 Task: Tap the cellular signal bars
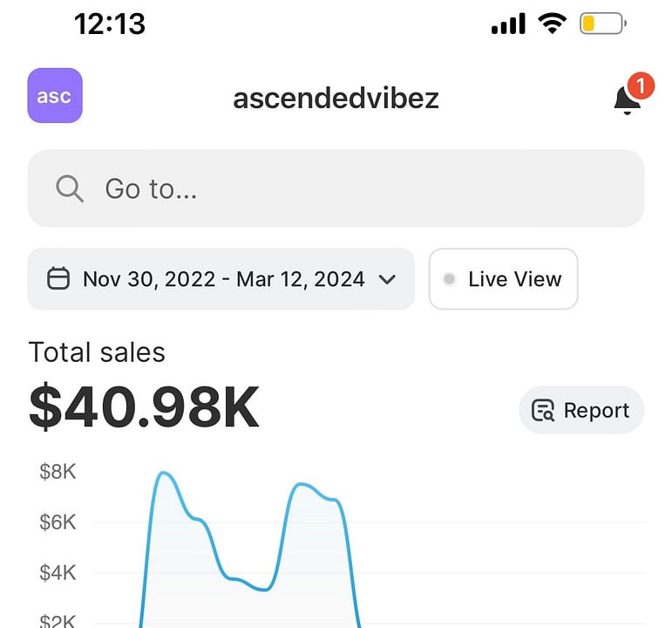508,24
